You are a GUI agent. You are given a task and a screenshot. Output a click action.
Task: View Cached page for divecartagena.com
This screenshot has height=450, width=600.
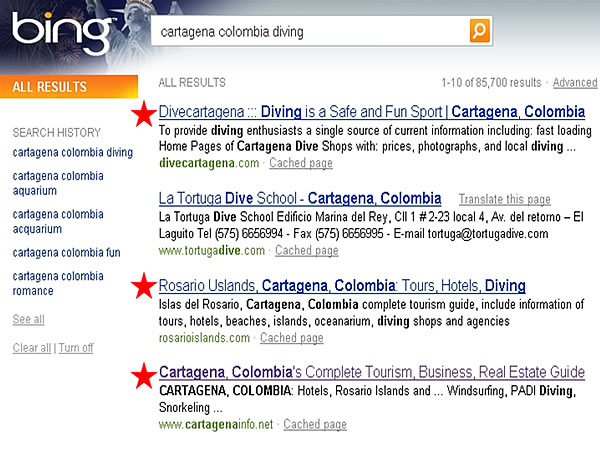[x=301, y=163]
